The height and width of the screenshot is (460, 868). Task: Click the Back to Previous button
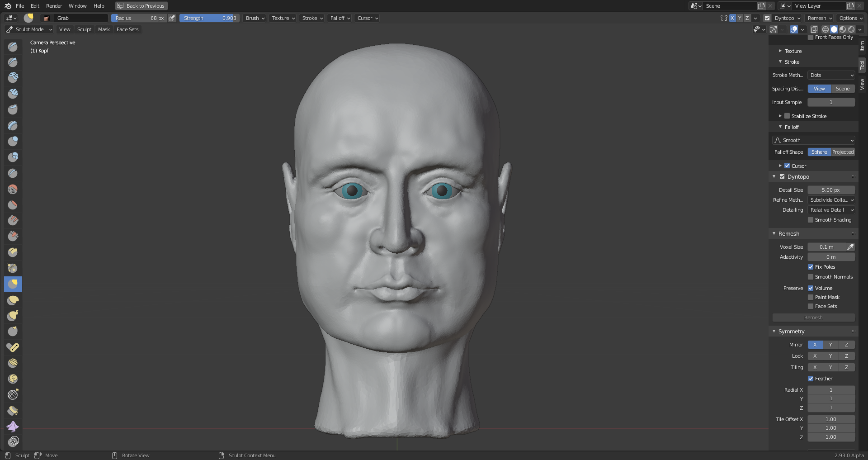tap(141, 6)
